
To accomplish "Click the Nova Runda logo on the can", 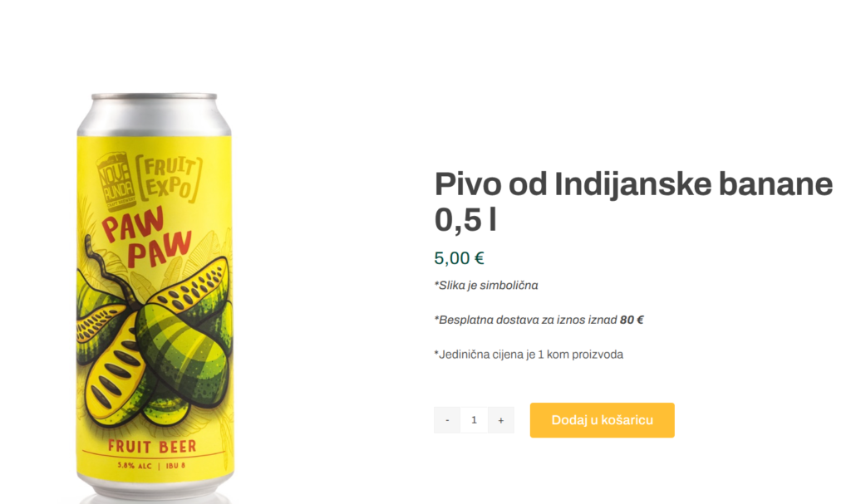I will coord(116,181).
